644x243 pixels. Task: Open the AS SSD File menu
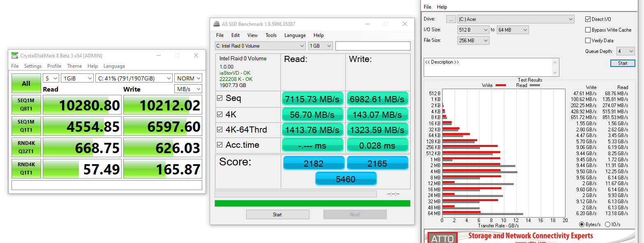point(220,35)
